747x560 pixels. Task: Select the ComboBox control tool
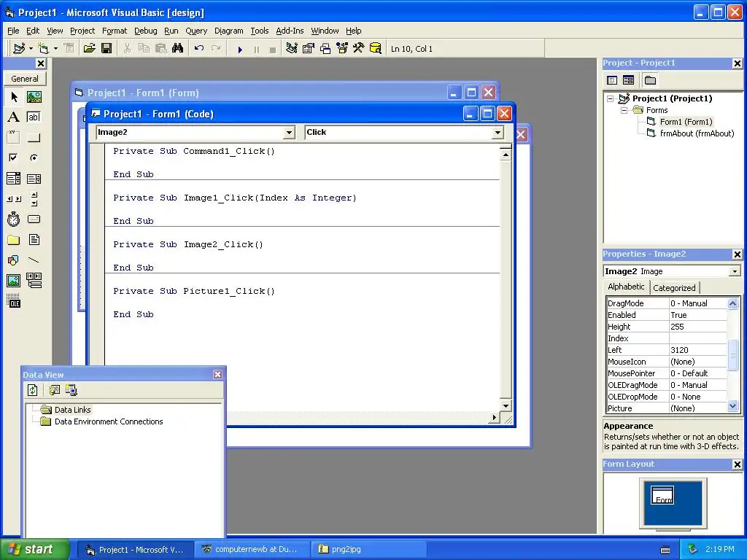(14, 179)
